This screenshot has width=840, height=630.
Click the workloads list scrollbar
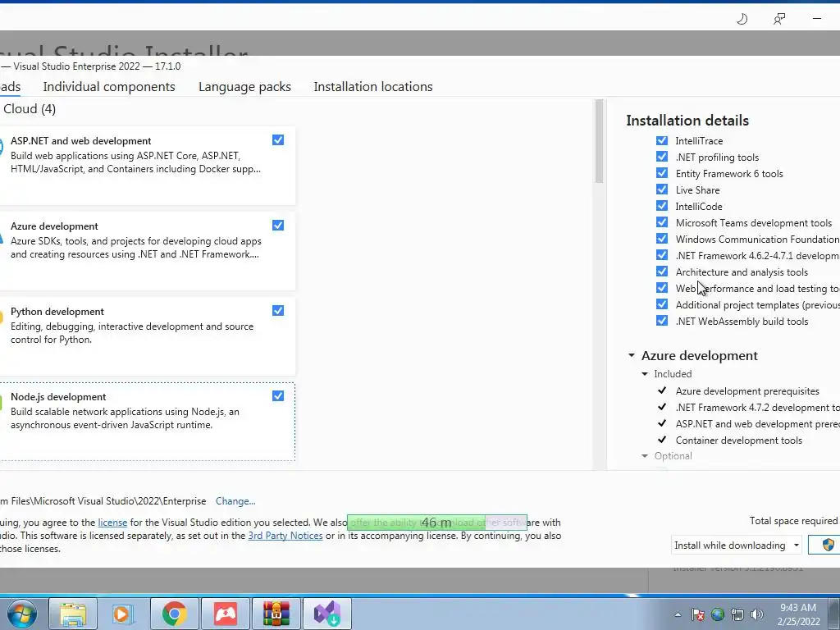point(599,141)
